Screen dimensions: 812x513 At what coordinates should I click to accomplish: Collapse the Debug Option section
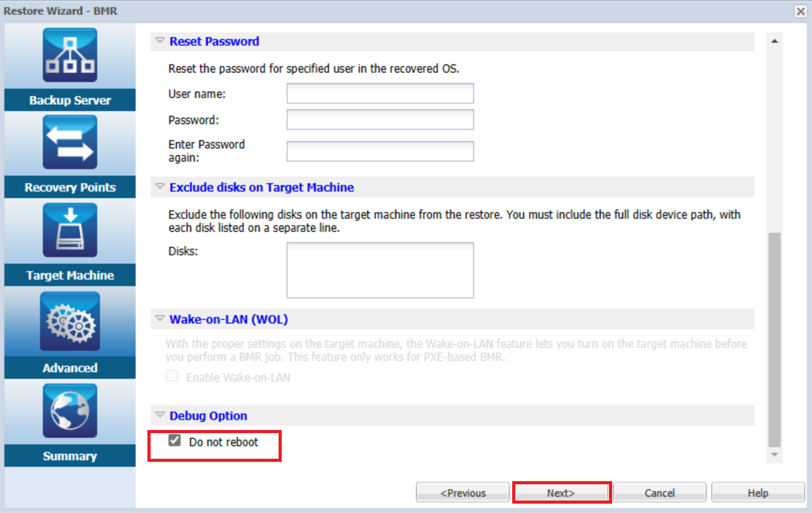(160, 416)
